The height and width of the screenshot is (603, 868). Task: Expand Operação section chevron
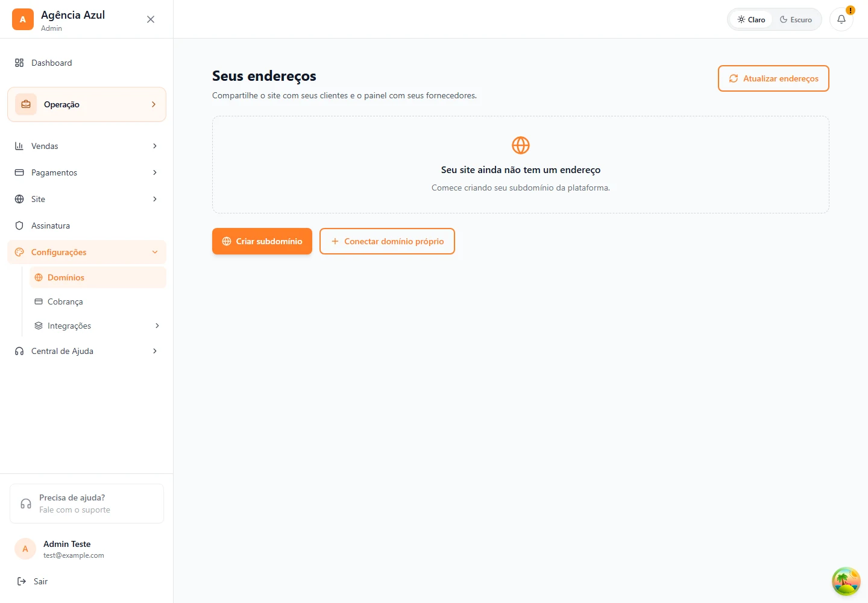tap(154, 104)
